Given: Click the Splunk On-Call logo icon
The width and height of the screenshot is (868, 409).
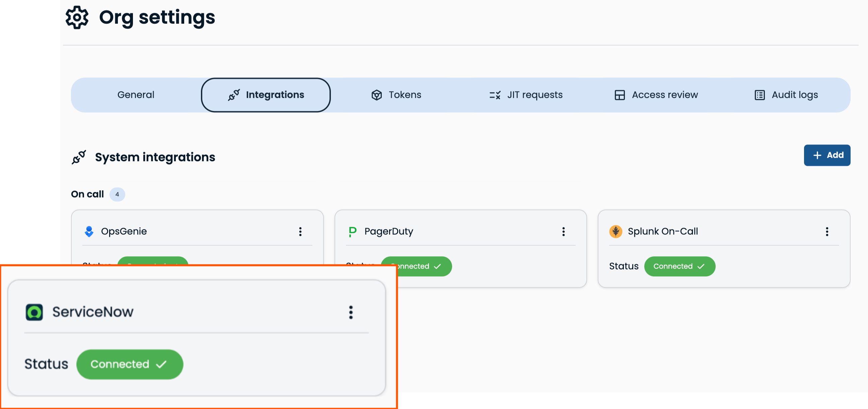Looking at the screenshot, I should point(616,232).
